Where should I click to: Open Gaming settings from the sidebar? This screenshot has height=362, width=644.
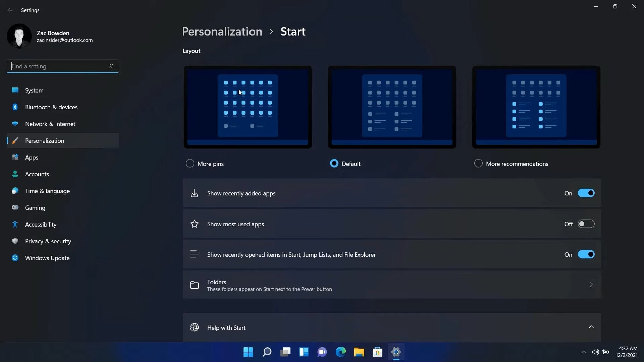click(x=35, y=207)
